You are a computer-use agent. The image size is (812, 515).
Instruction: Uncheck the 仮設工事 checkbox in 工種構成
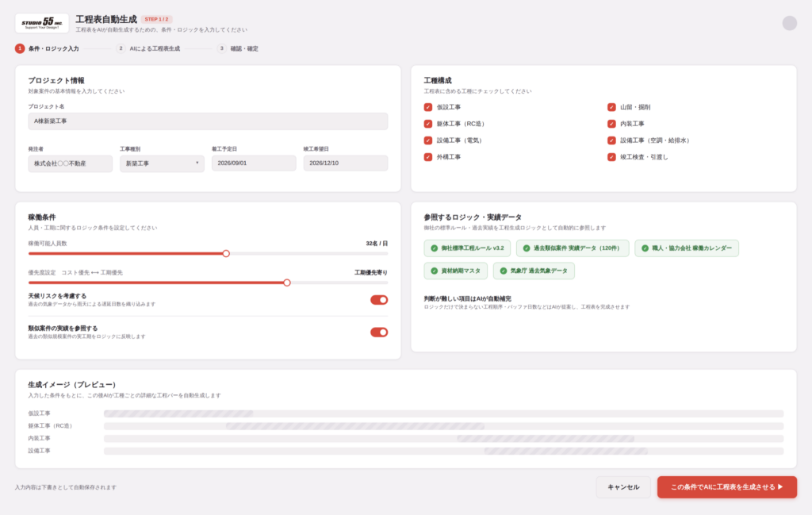tap(427, 107)
